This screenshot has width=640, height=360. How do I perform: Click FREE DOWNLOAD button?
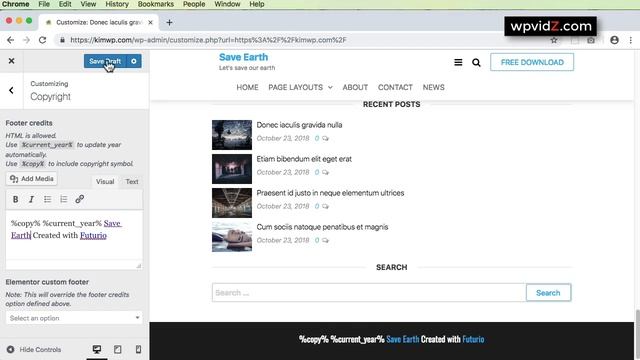point(532,62)
